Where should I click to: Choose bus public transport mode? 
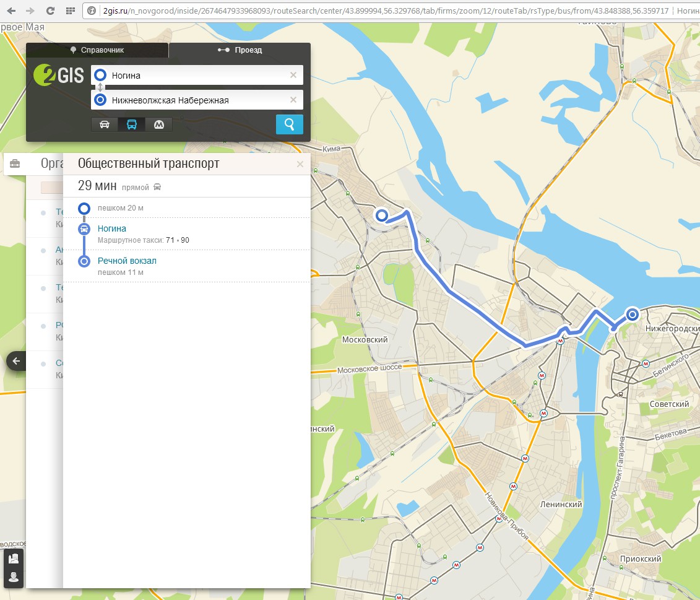[132, 124]
